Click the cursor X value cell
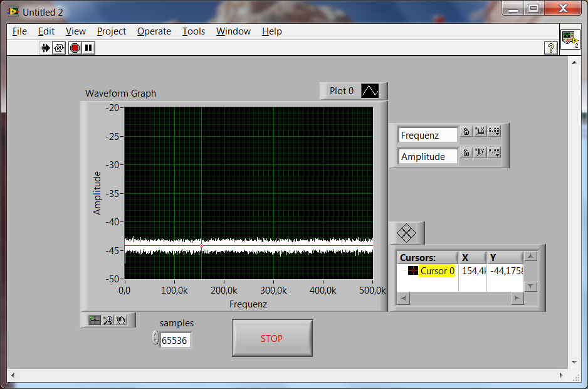Viewport: 588px width, 389px height. [x=473, y=270]
